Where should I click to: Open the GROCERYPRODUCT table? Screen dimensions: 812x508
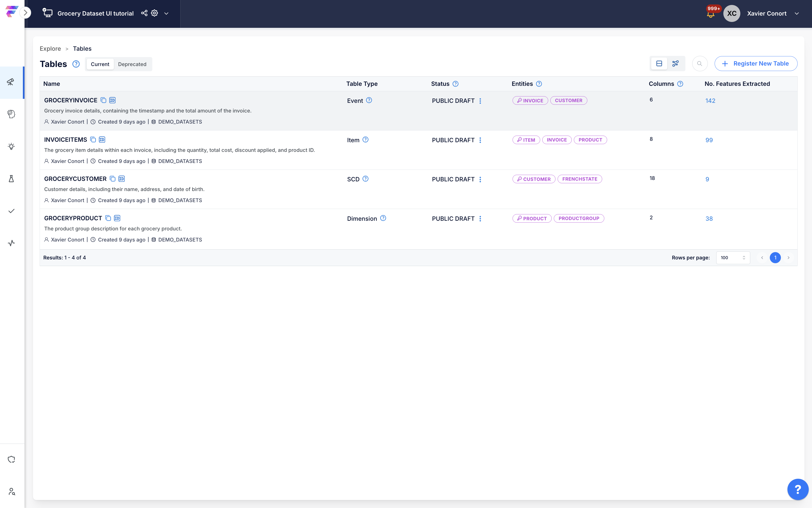point(73,218)
